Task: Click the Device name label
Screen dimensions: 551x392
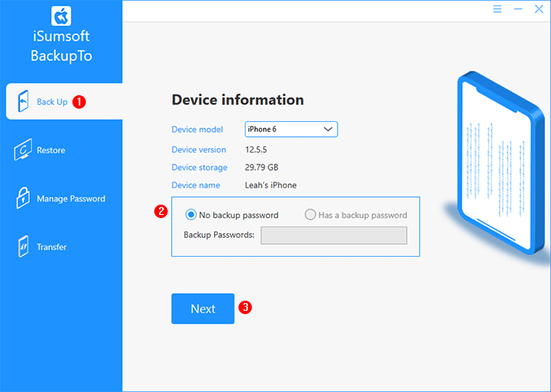Action: (x=196, y=185)
